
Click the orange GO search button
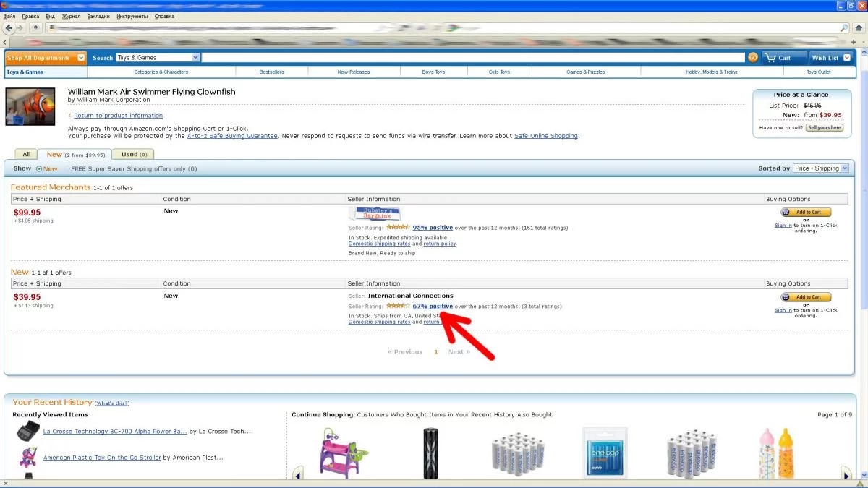(x=753, y=57)
